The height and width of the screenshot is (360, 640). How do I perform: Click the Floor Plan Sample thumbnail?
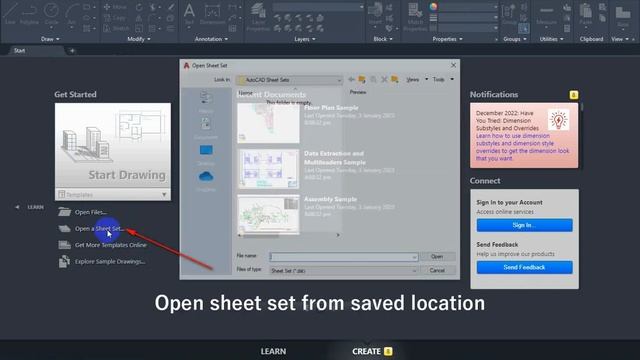click(x=268, y=123)
